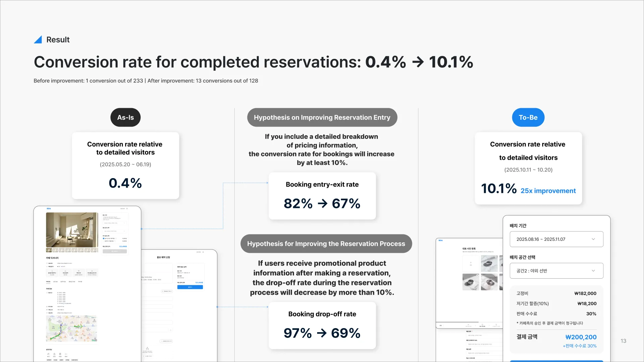Click the arrow in the conversion rate headline
644x362 pixels.
click(418, 62)
